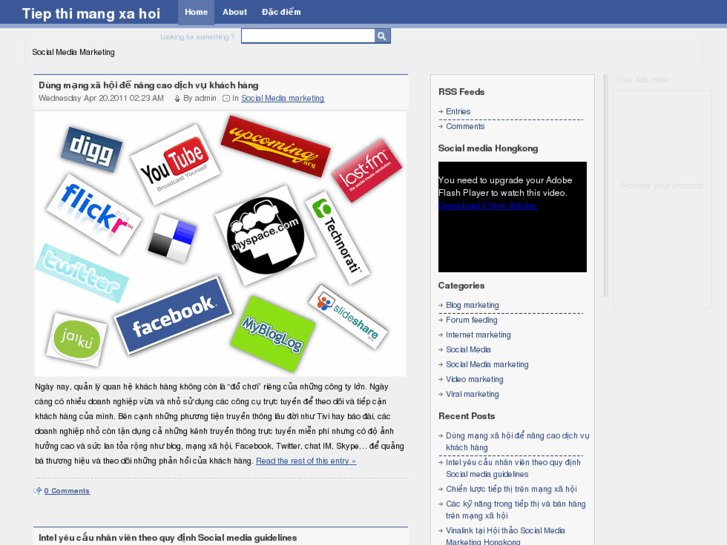
Task: Click the RSS Feeds heading
Action: 461,92
